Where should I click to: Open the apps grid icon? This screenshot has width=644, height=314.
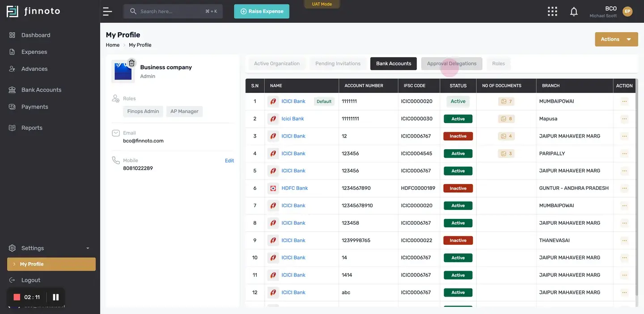(x=552, y=12)
